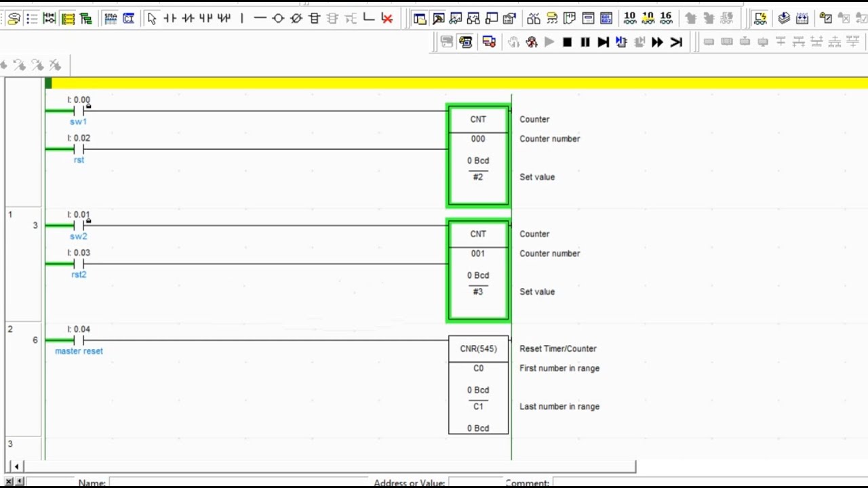
Task: Click the 'C1' last number operand
Action: (478, 406)
